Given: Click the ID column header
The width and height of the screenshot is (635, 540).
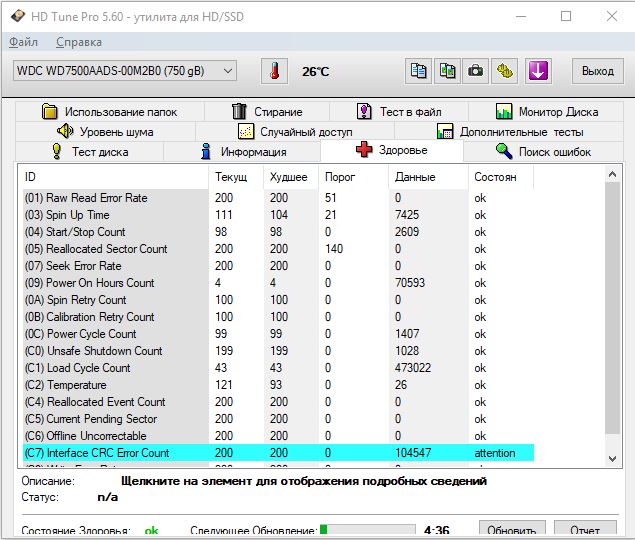Looking at the screenshot, I should point(116,177).
